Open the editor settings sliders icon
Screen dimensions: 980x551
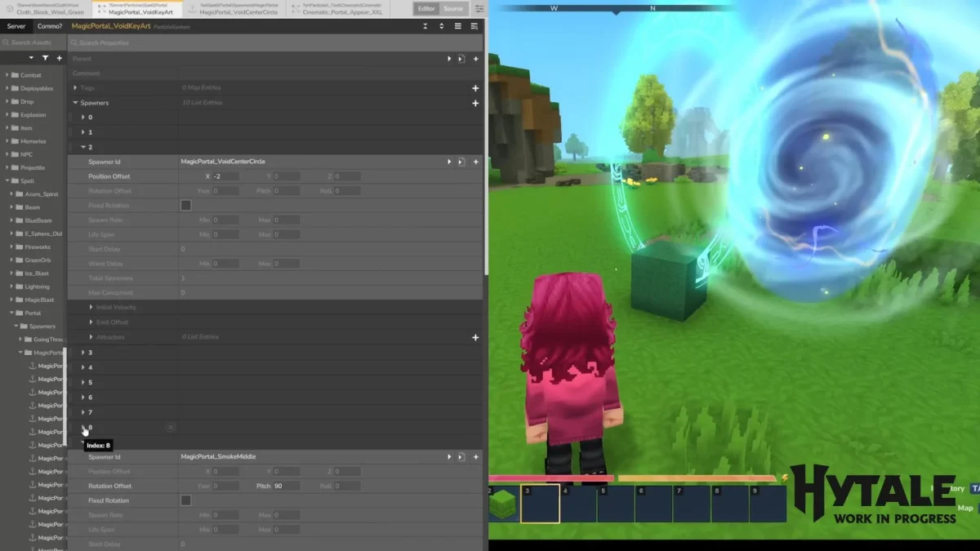pyautogui.click(x=479, y=8)
